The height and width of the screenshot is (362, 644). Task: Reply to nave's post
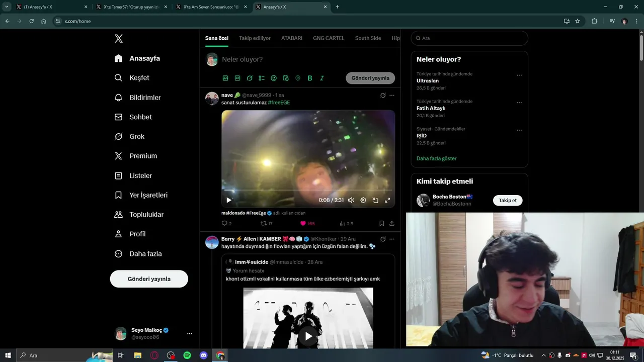pyautogui.click(x=226, y=223)
